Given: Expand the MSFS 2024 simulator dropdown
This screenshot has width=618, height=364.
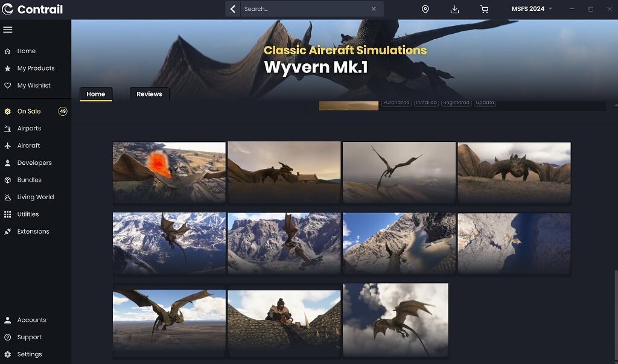Looking at the screenshot, I should pos(532,9).
